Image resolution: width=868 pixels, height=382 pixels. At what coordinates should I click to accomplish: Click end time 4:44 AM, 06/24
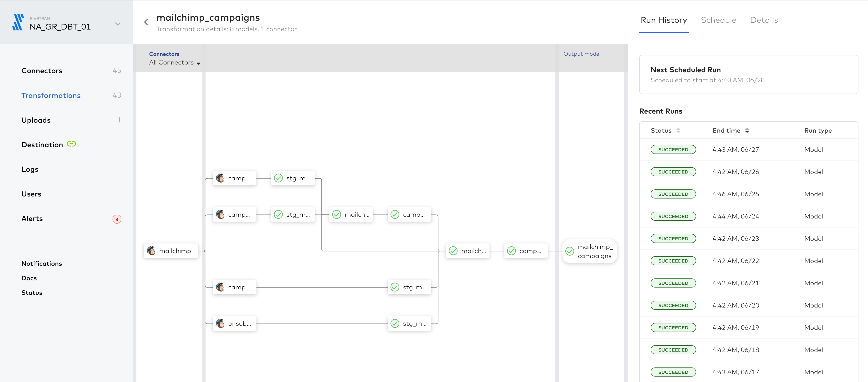(x=736, y=216)
